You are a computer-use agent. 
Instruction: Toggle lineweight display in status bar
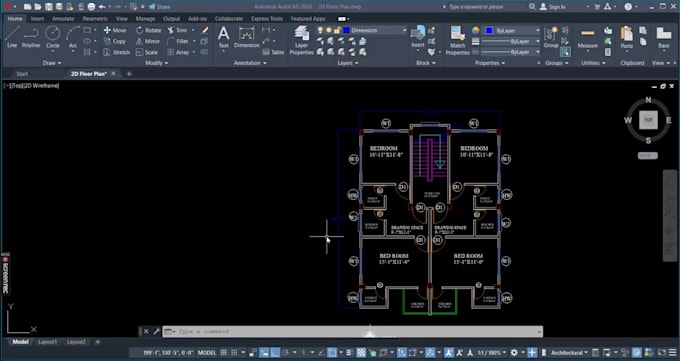[x=350, y=352]
